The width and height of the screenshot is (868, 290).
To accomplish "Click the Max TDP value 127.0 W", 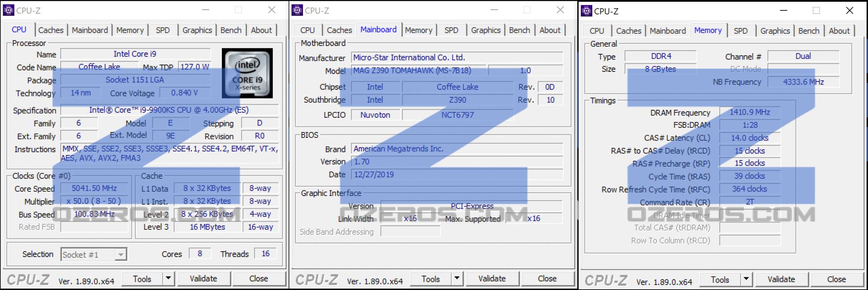I will pyautogui.click(x=194, y=67).
